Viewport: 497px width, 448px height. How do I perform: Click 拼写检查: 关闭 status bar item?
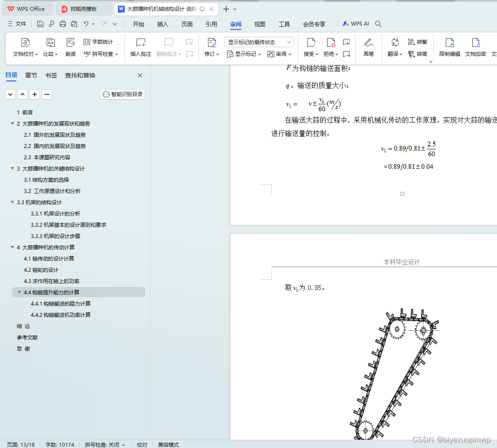(x=105, y=445)
